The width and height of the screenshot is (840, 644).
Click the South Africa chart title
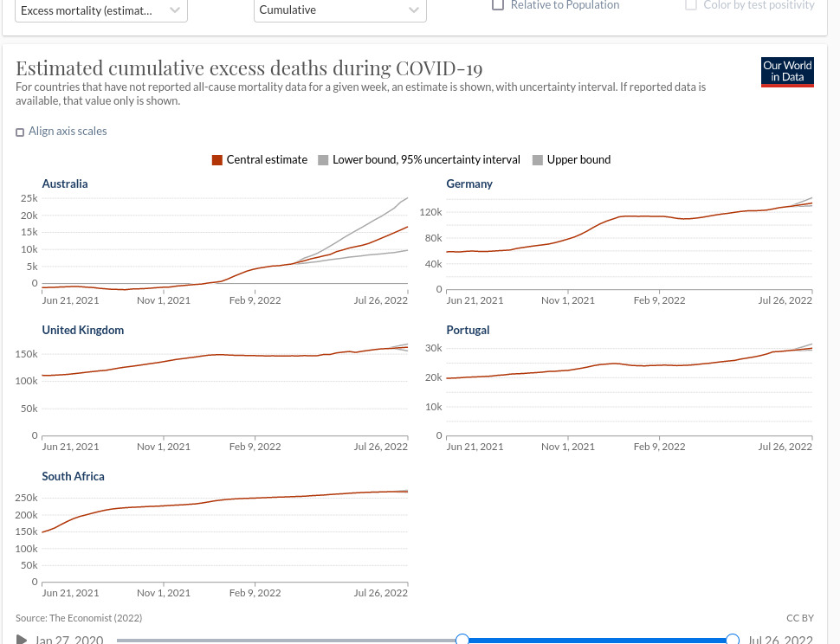tap(73, 476)
